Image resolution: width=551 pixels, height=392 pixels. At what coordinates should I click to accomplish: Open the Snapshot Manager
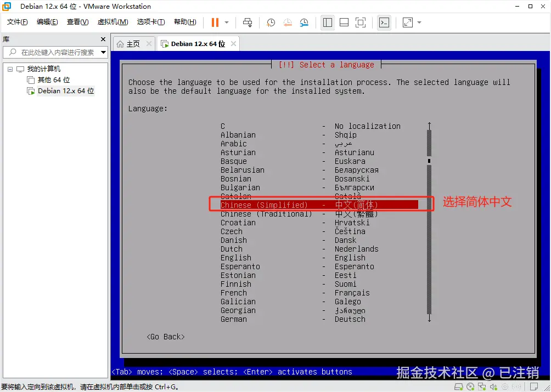click(305, 22)
